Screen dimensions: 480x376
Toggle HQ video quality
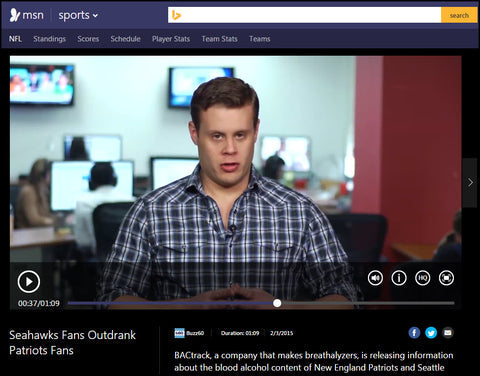click(x=422, y=278)
